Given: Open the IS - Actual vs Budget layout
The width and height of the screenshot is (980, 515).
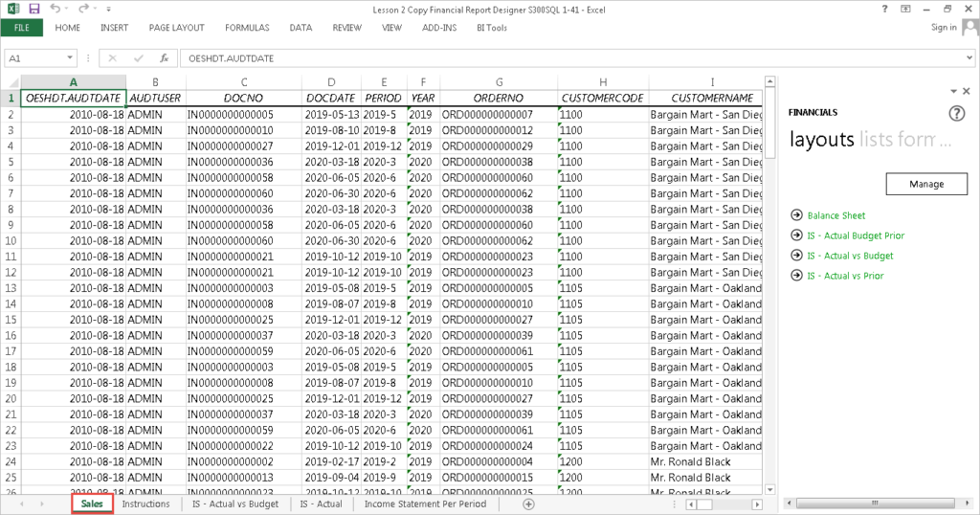Looking at the screenshot, I should pos(850,256).
